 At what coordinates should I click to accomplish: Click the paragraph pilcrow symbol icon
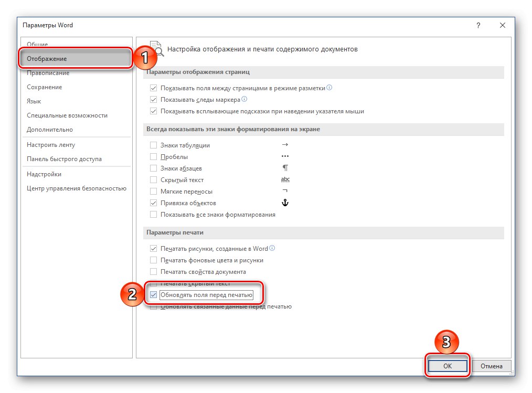click(x=285, y=168)
